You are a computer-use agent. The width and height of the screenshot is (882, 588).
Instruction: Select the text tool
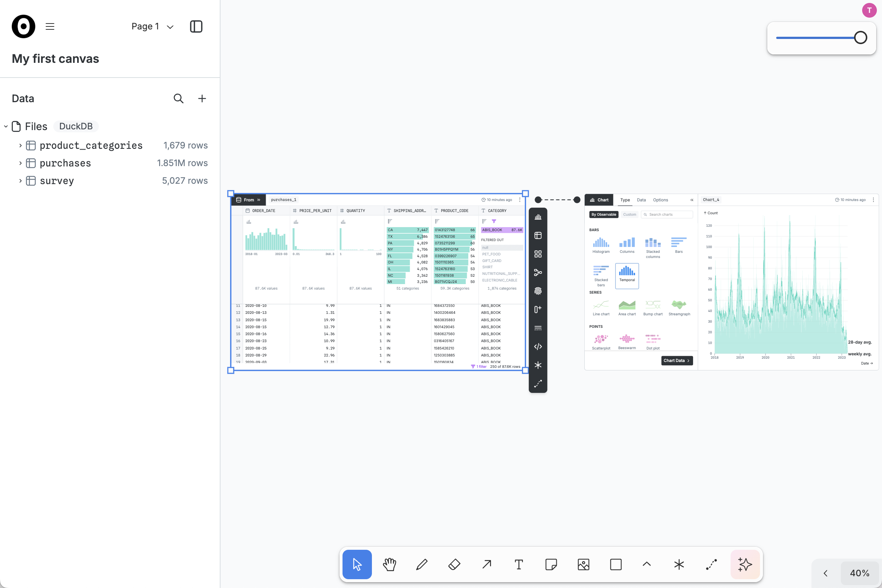point(519,564)
